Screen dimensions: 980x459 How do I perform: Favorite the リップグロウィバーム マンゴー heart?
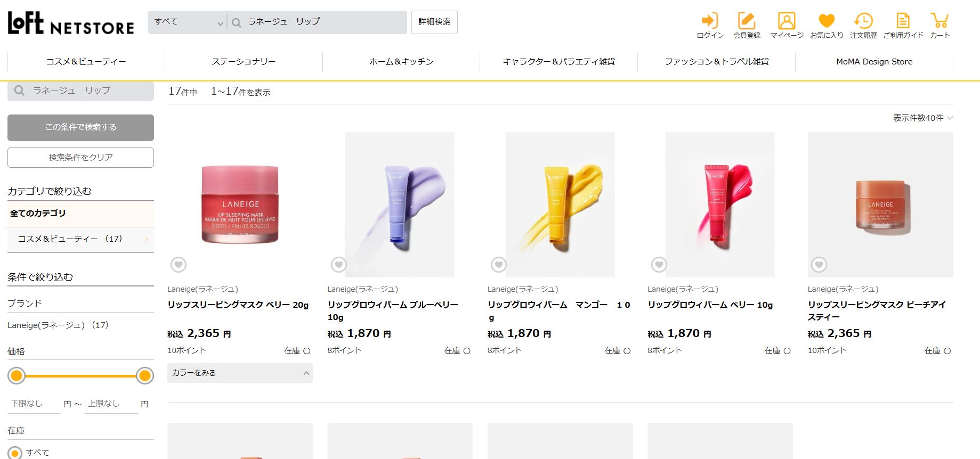(499, 264)
